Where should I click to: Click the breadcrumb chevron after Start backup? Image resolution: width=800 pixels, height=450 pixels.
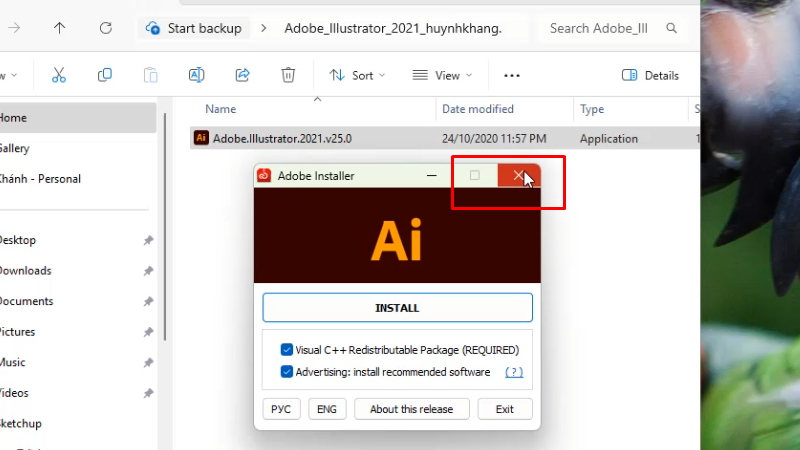click(264, 28)
